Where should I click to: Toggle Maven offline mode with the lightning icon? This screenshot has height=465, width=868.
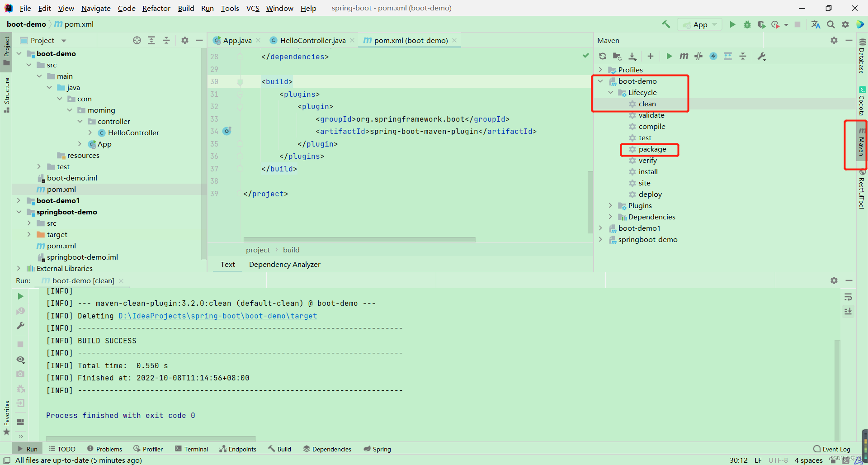coord(714,56)
